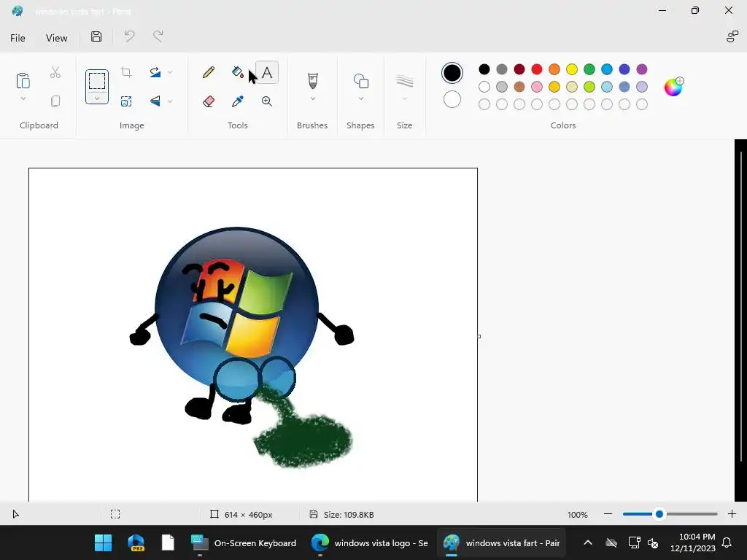
Task: Select the Pencil tool
Action: click(208, 72)
